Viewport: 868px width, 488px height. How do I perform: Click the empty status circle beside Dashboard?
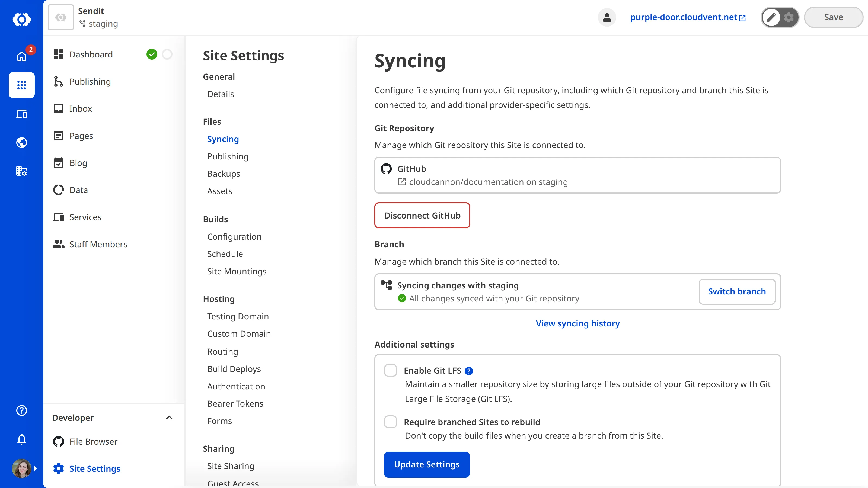pos(167,54)
